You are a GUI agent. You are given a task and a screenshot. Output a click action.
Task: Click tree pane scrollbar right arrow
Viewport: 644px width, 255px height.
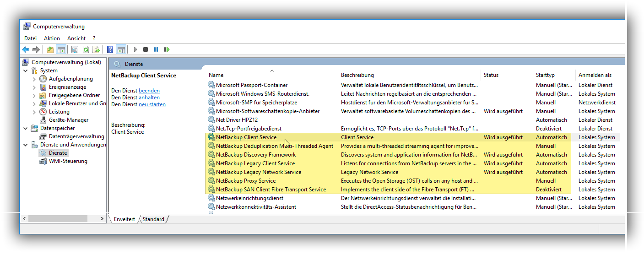103,219
